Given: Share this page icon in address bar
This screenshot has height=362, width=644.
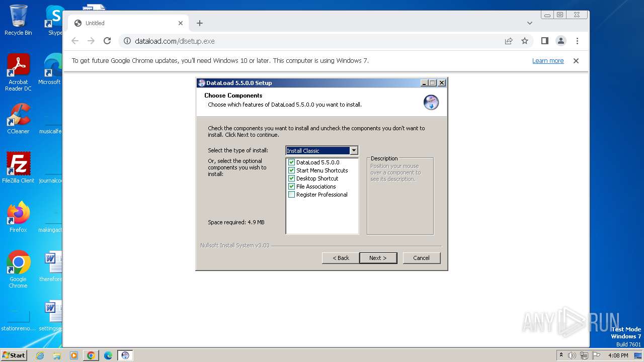Looking at the screenshot, I should [509, 41].
